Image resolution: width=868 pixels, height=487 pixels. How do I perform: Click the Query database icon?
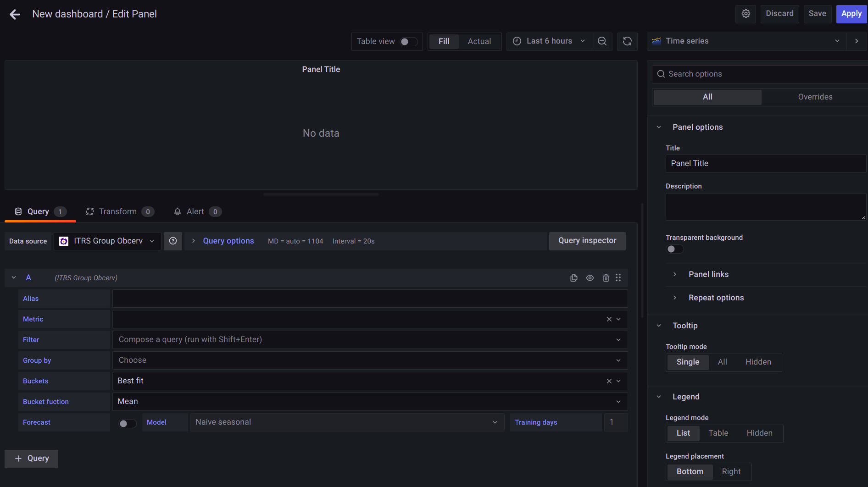click(x=18, y=211)
